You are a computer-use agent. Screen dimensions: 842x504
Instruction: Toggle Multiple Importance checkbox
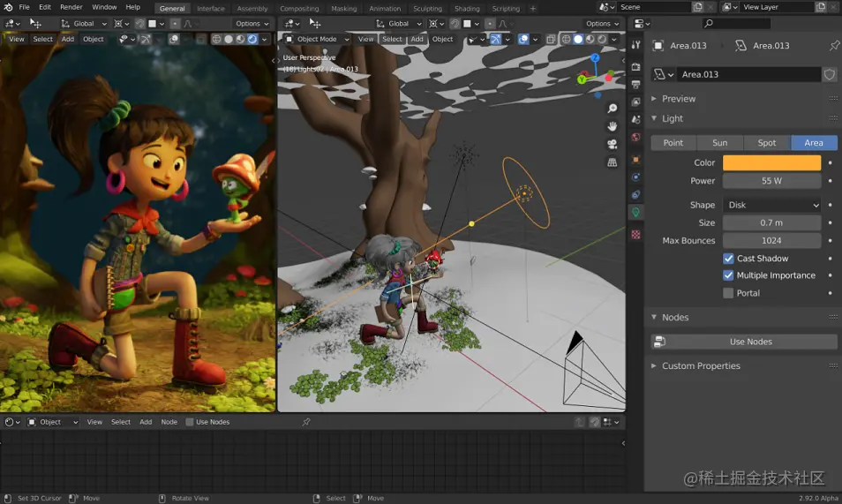tap(728, 275)
